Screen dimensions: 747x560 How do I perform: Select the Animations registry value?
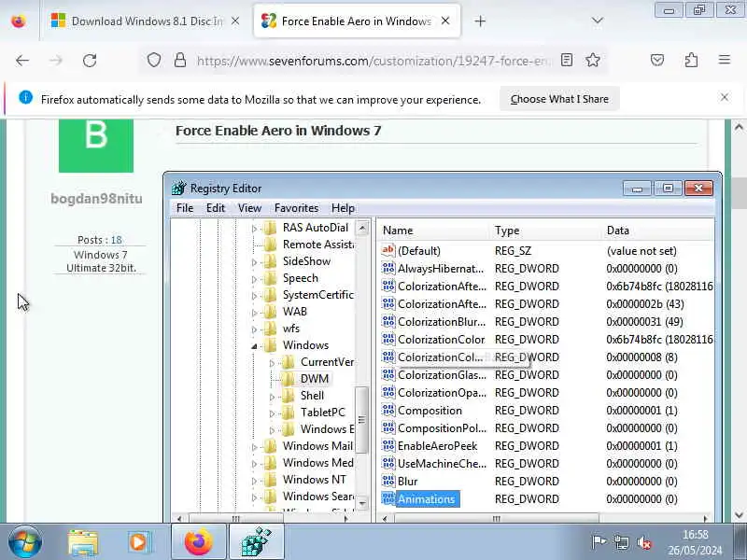[427, 499]
